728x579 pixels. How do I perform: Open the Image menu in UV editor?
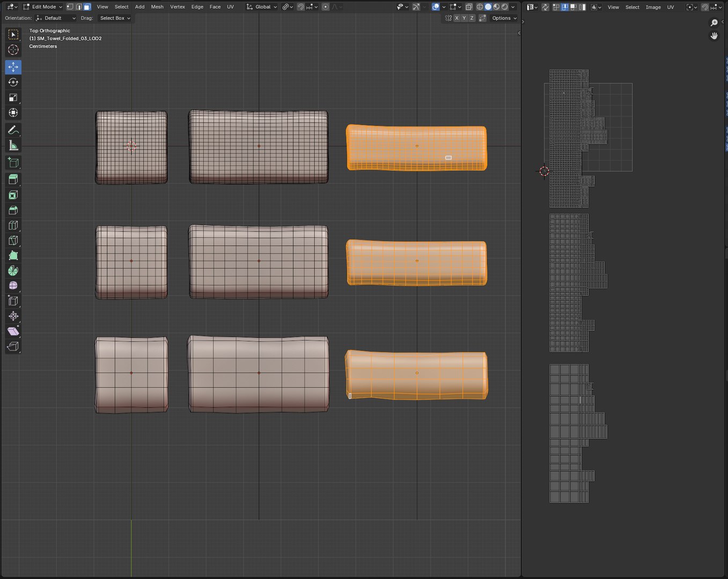coord(653,7)
